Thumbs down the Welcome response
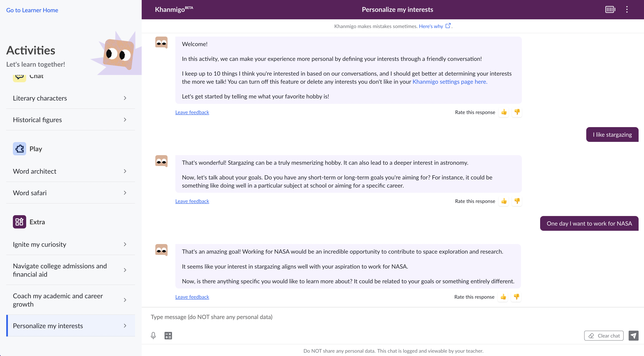Image resolution: width=644 pixels, height=356 pixels. pos(517,112)
